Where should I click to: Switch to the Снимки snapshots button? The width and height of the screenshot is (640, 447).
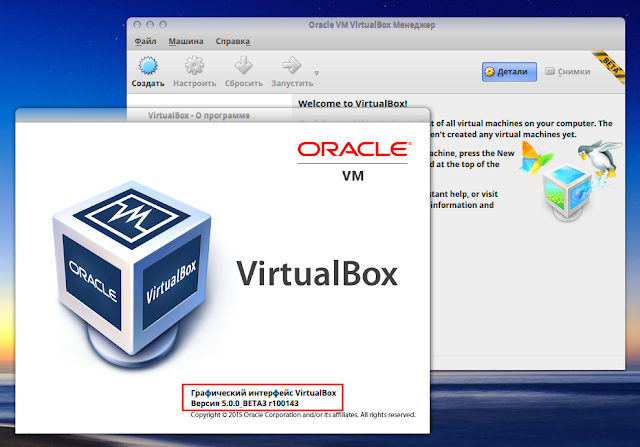[568, 72]
